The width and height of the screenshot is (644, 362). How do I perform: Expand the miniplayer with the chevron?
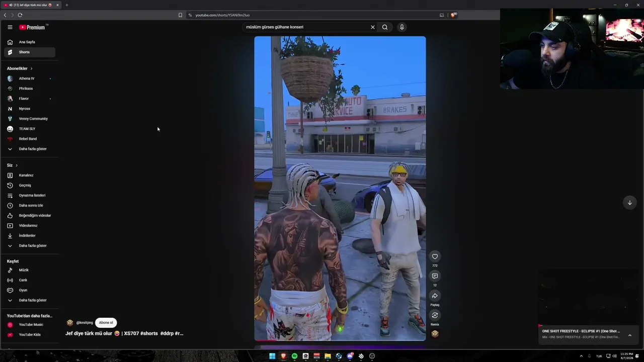(629, 335)
